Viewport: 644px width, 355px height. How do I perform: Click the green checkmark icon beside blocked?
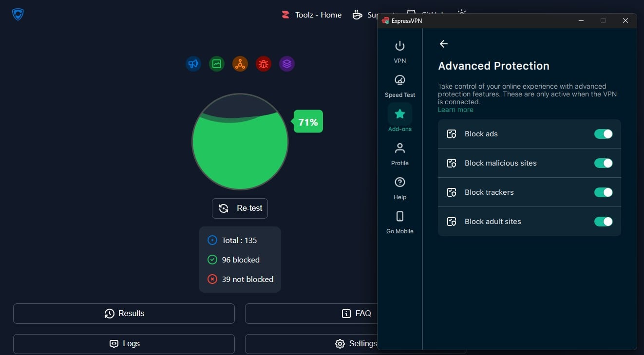coord(212,260)
